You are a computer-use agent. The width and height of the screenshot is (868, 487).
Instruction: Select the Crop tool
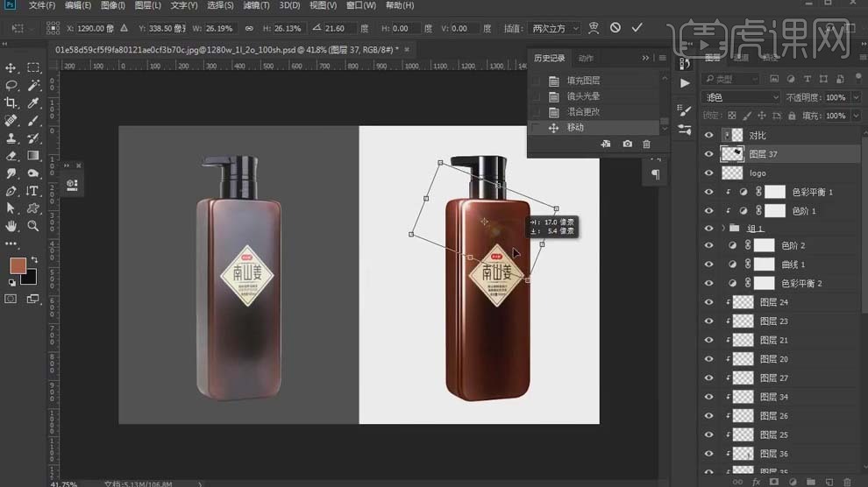coord(11,102)
